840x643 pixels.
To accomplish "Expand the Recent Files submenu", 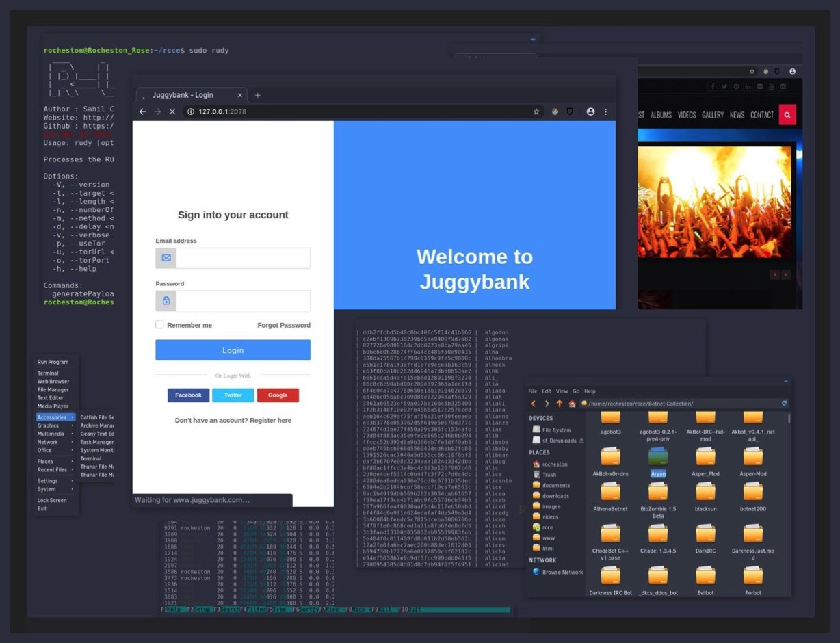I will point(55,470).
